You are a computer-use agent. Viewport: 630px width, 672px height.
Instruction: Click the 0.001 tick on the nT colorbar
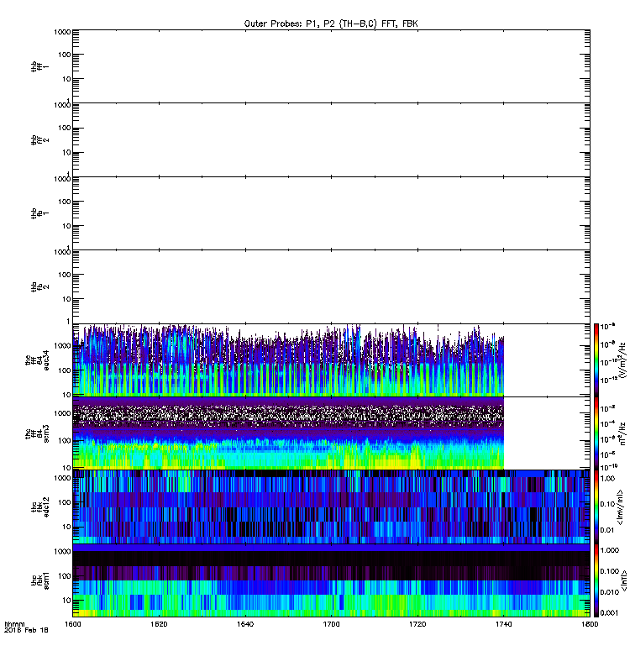pyautogui.click(x=610, y=613)
